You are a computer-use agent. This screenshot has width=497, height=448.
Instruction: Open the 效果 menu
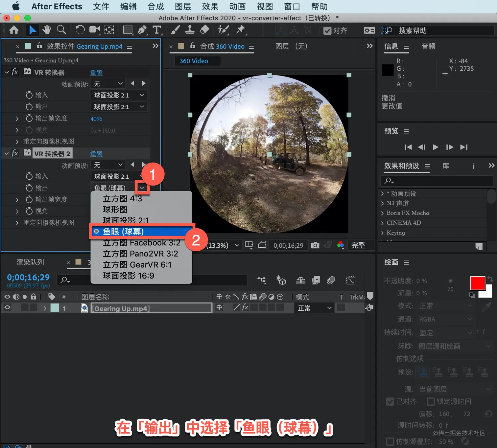point(210,6)
